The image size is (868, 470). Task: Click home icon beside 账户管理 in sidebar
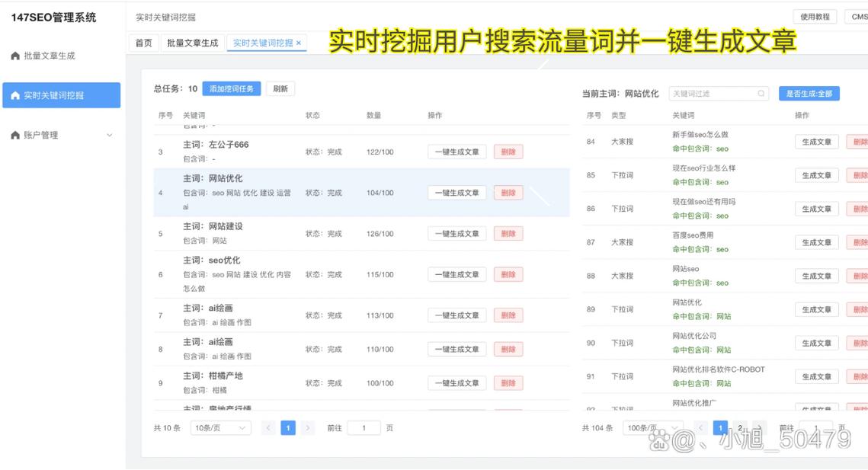point(15,135)
